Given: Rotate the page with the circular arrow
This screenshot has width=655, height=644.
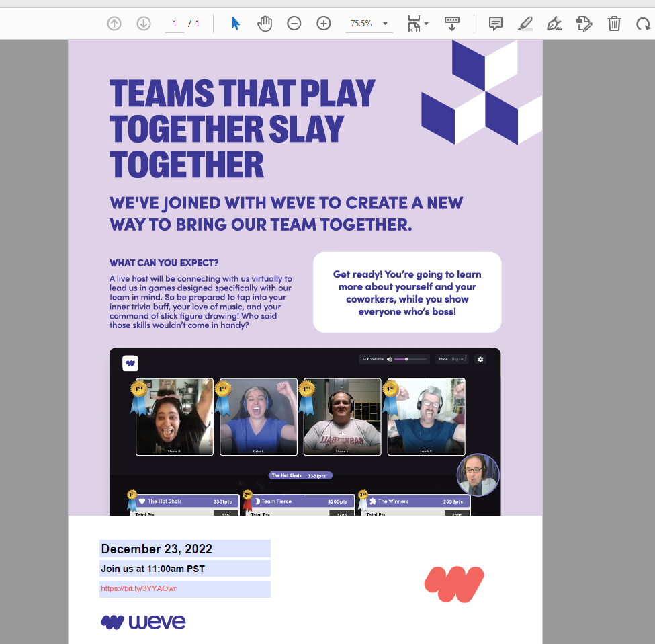Looking at the screenshot, I should pos(644,24).
